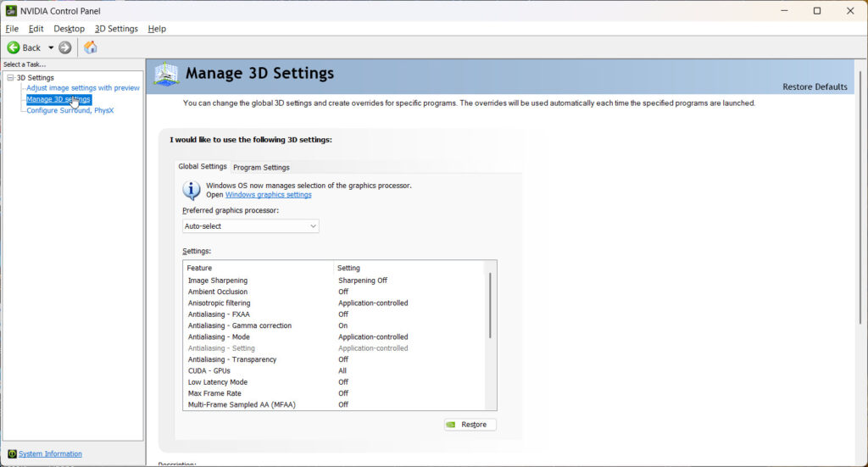Click the main page vertical scrollbar
The image size is (868, 467).
pyautogui.click(x=860, y=197)
